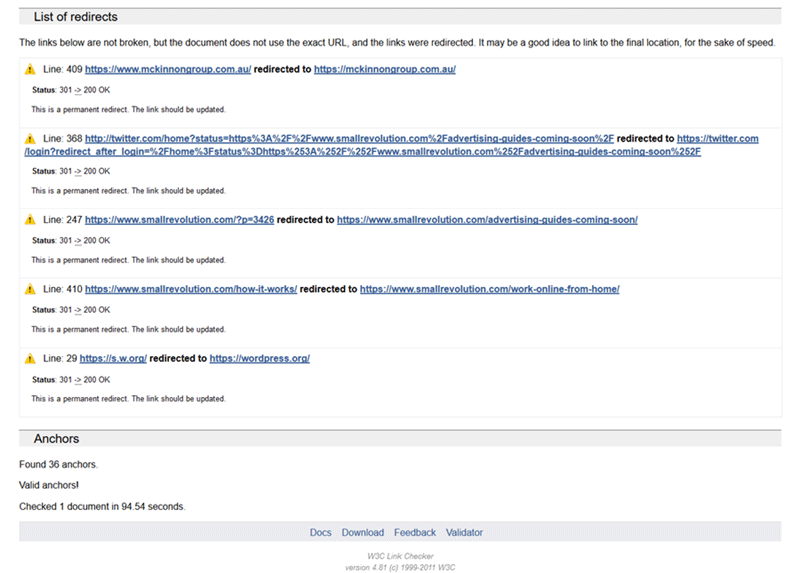The width and height of the screenshot is (800, 573).
Task: Click version 4.81 copyright footer text
Action: click(x=401, y=567)
